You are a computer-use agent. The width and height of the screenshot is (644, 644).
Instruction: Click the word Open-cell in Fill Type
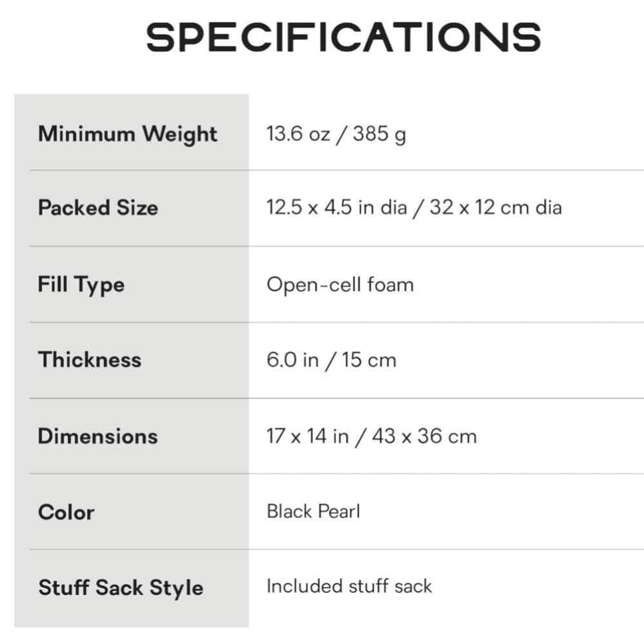[314, 284]
